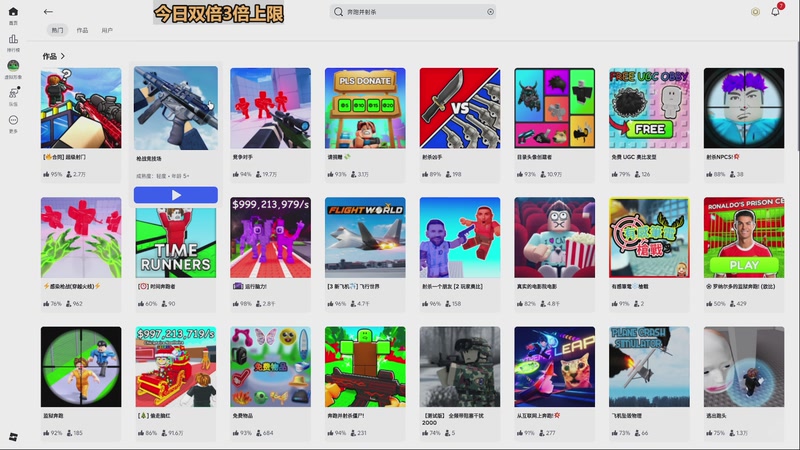Viewport: 800px width, 450px height.
Task: Open the avatar items collage thumbnail
Action: [555, 108]
